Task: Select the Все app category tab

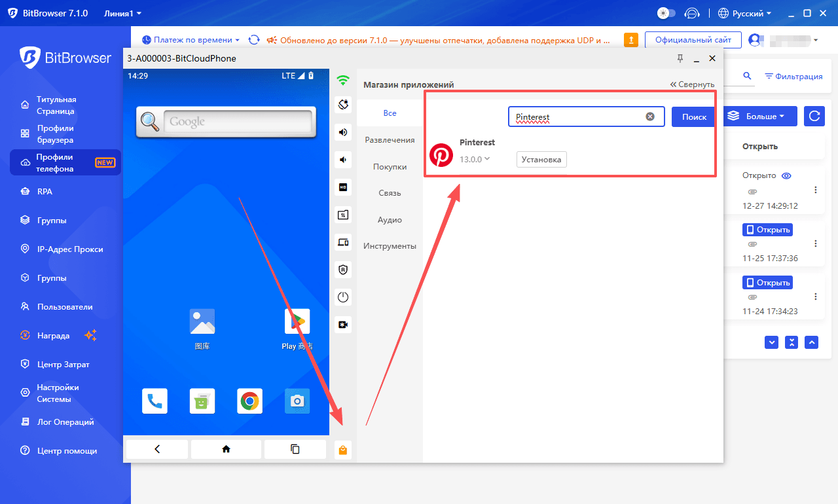Action: (390, 113)
